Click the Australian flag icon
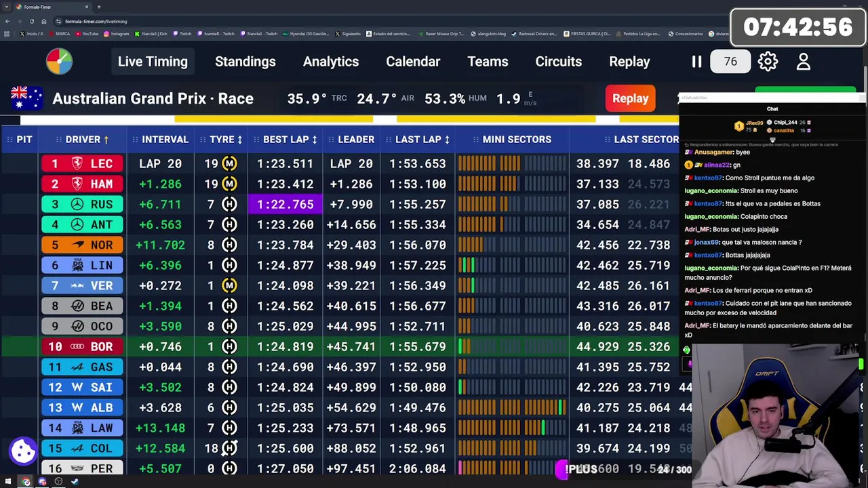 click(x=27, y=98)
